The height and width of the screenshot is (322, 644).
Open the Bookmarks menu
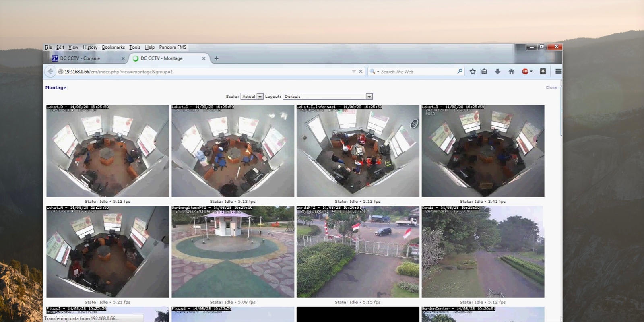113,47
